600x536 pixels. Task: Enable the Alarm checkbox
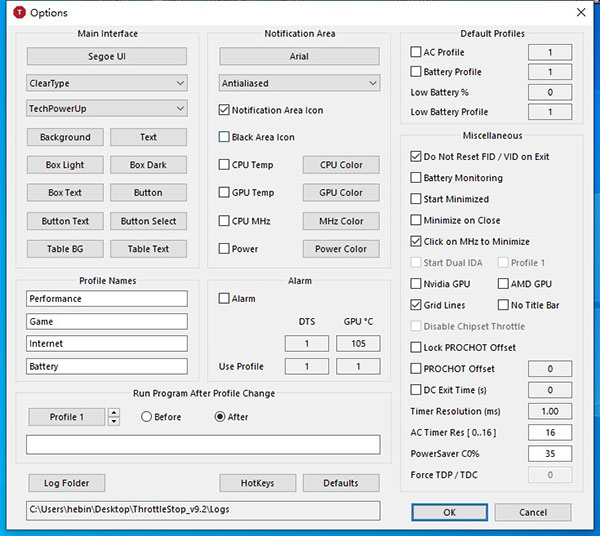tap(224, 299)
